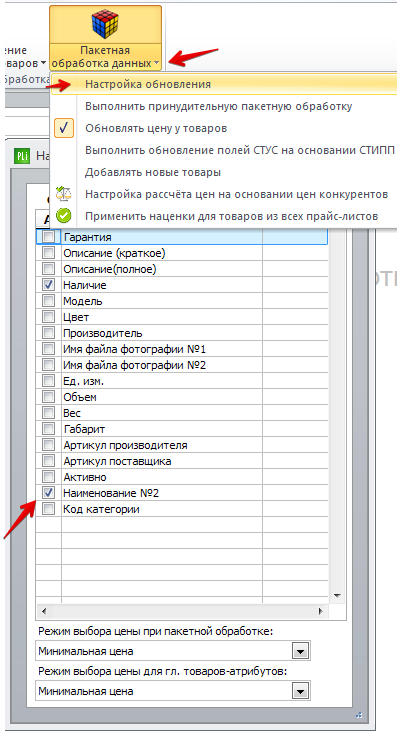This screenshot has height=731, width=397.
Task: Toggle the 'Обновлять цену у товаров' checkmark
Action: click(64, 128)
